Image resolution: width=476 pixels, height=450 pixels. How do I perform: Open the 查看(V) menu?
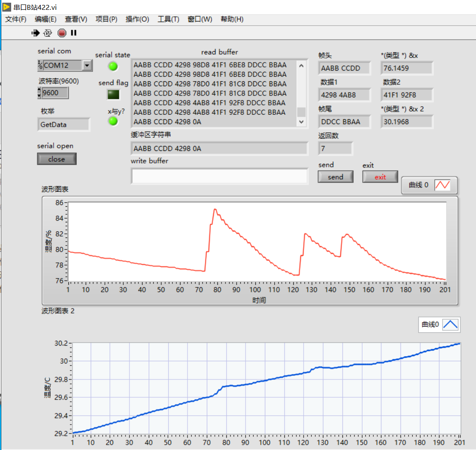click(76, 19)
